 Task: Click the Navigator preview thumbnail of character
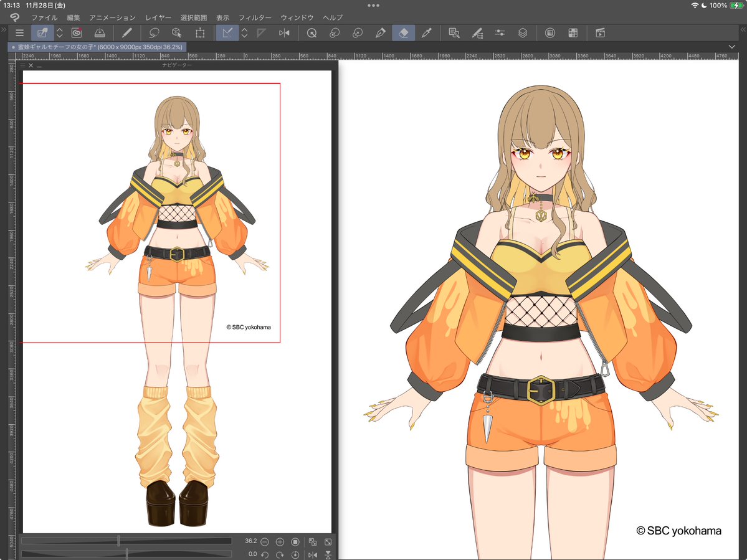[177, 301]
